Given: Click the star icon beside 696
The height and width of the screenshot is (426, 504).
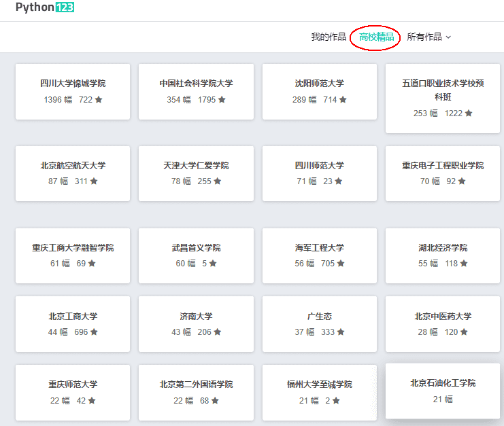Looking at the screenshot, I should click(x=94, y=332).
